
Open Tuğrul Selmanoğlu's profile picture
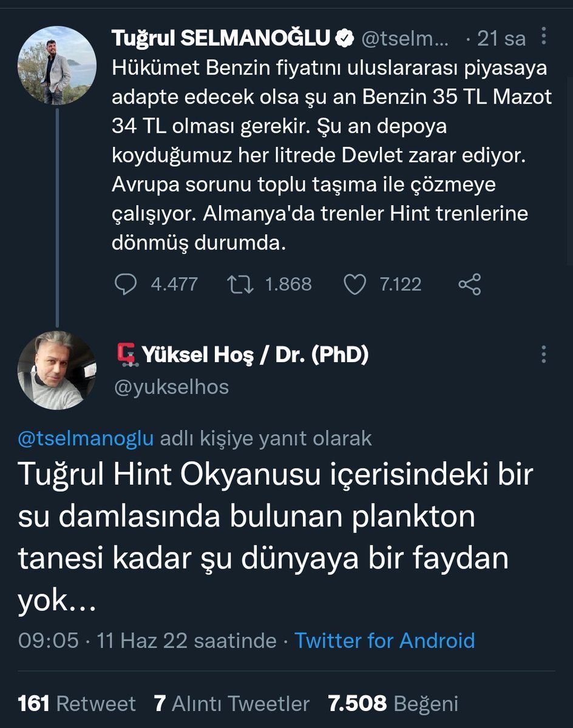coord(57,65)
